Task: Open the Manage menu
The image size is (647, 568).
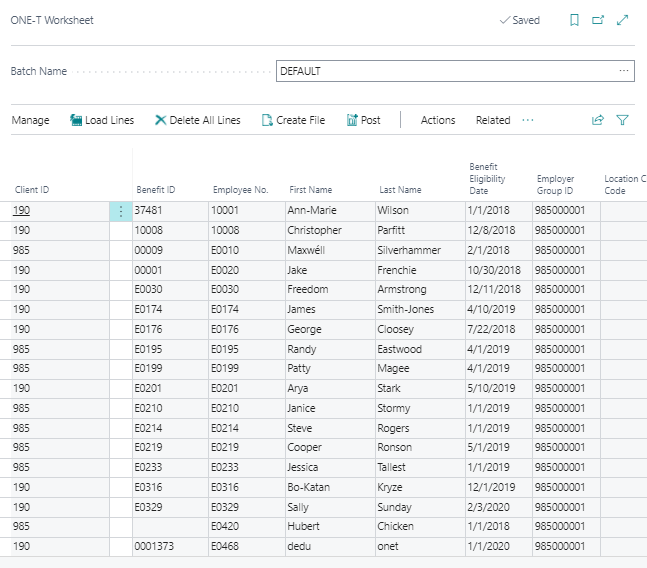Action: [x=30, y=120]
